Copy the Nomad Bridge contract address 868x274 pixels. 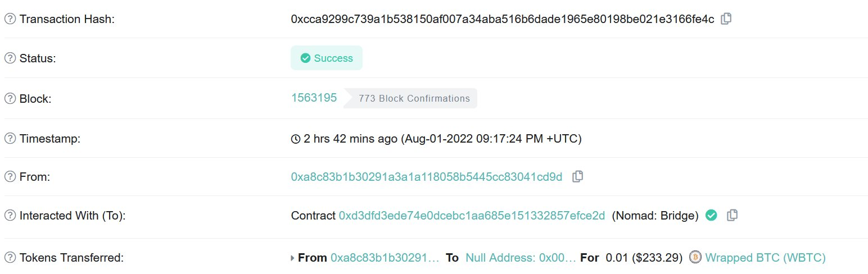pyautogui.click(x=732, y=215)
